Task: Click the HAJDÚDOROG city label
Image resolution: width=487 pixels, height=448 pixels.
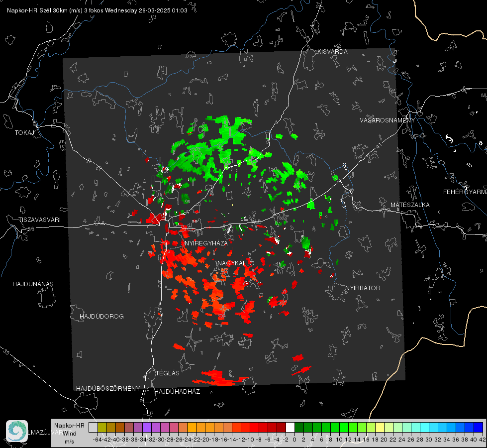Action: pos(101,317)
